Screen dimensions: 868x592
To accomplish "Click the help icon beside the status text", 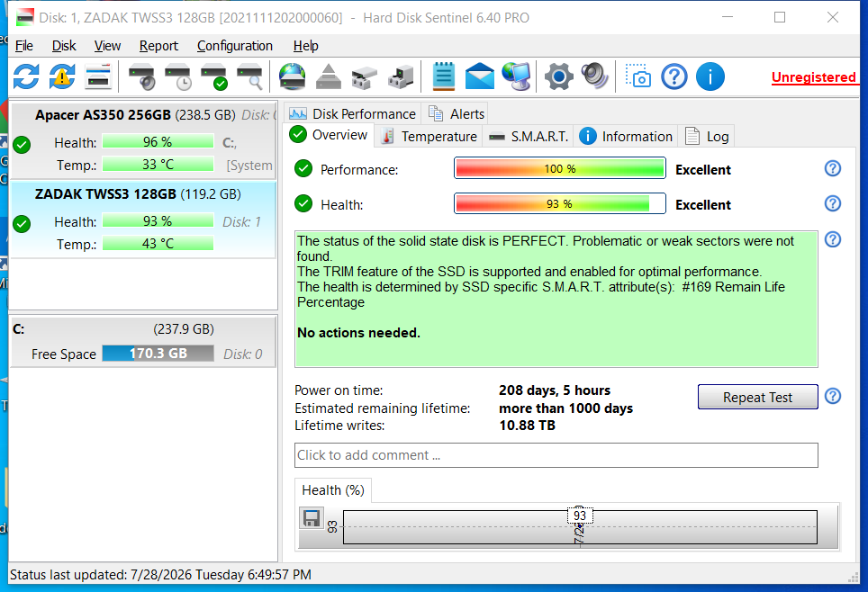I will coord(833,239).
